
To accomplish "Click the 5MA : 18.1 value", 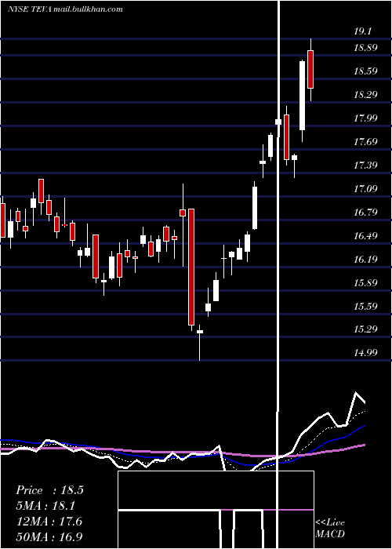I will [45, 506].
